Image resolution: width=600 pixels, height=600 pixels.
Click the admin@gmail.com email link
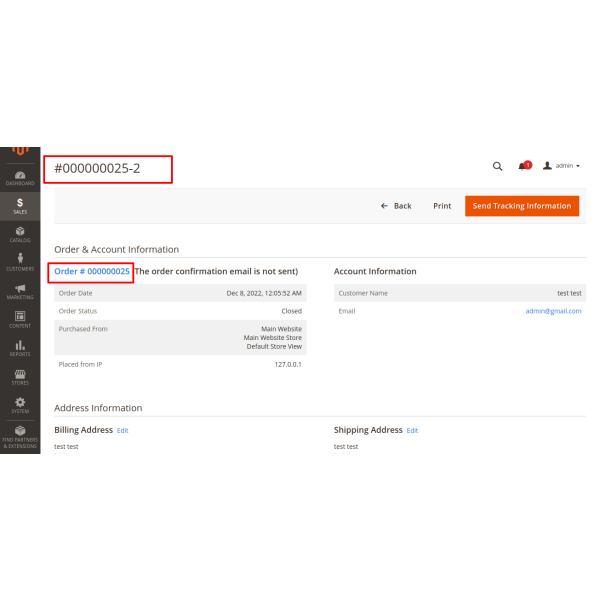pyautogui.click(x=553, y=311)
